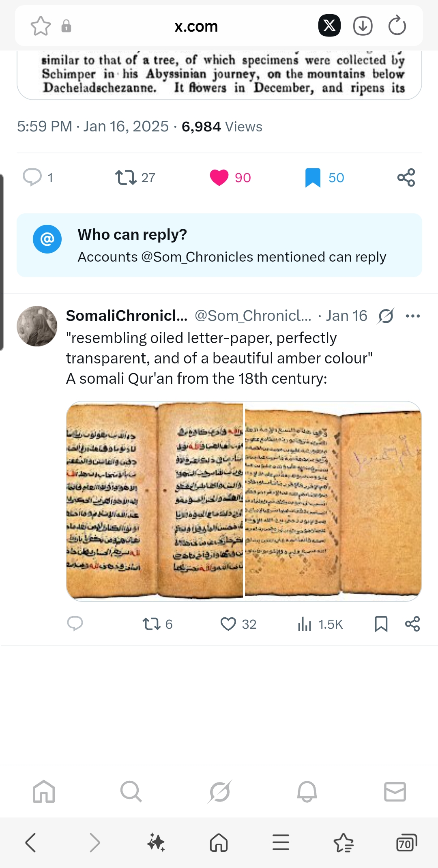Reload the x.com page
This screenshot has width=438, height=868.
[397, 26]
